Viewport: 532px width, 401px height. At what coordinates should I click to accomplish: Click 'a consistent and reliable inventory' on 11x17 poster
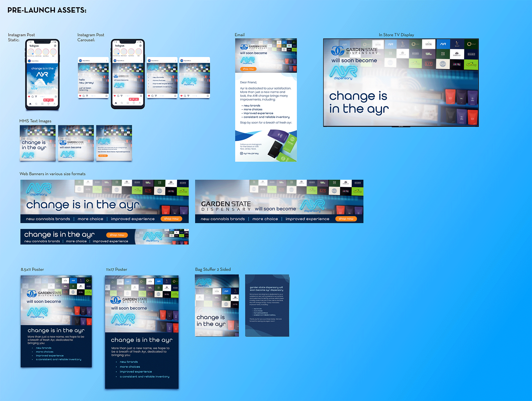pos(144,377)
